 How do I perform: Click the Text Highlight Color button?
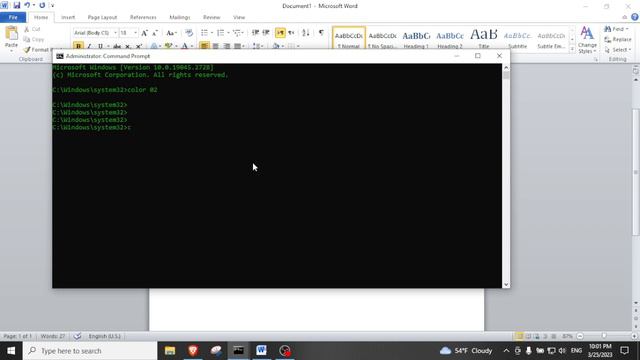pyautogui.click(x=168, y=46)
